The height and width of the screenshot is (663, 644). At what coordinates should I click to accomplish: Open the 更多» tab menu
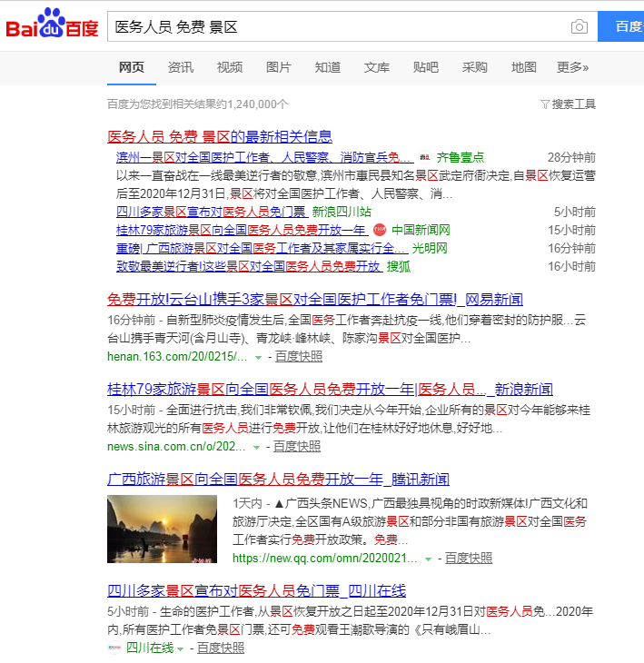(572, 67)
